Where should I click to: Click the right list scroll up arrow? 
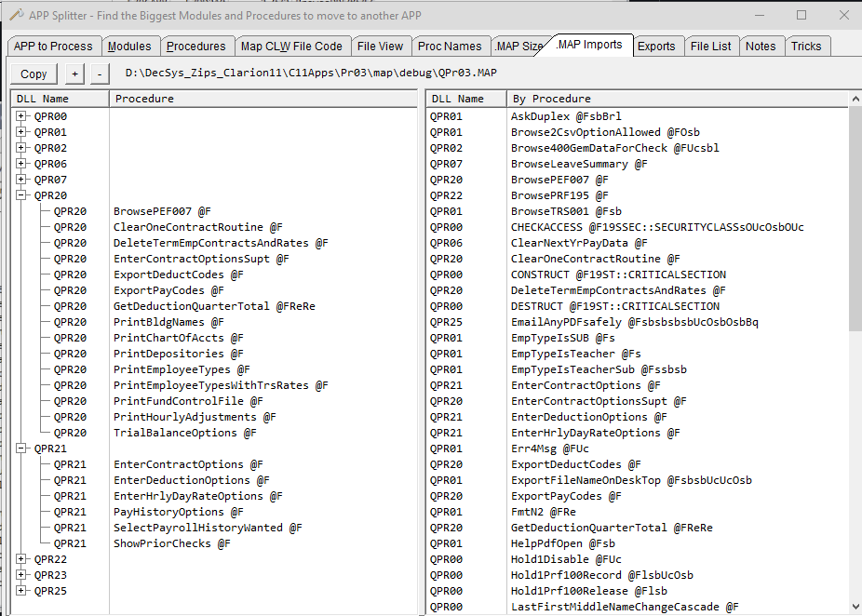pyautogui.click(x=855, y=99)
